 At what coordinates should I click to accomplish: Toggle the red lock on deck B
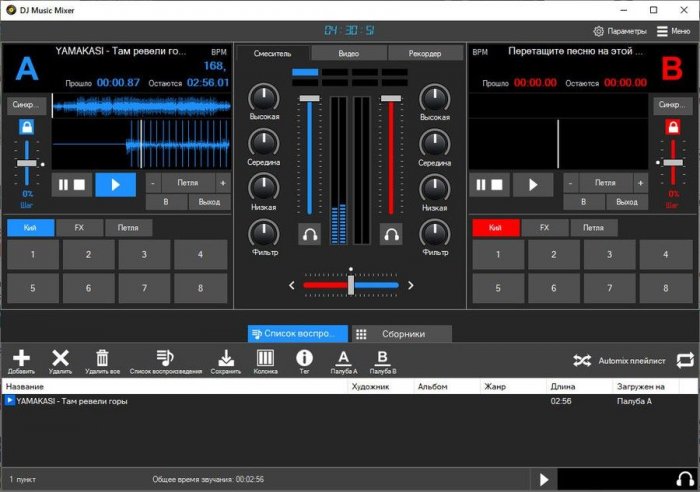(x=672, y=128)
